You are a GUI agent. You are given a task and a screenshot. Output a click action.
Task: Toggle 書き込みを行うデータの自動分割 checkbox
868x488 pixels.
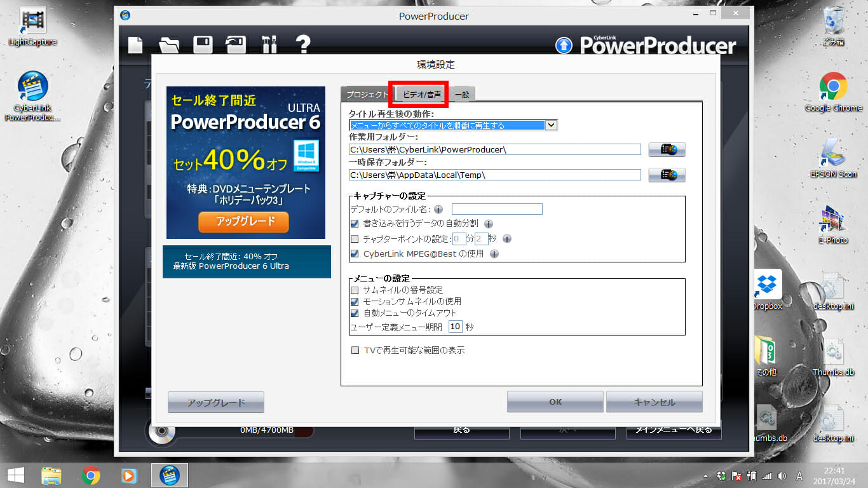point(355,224)
